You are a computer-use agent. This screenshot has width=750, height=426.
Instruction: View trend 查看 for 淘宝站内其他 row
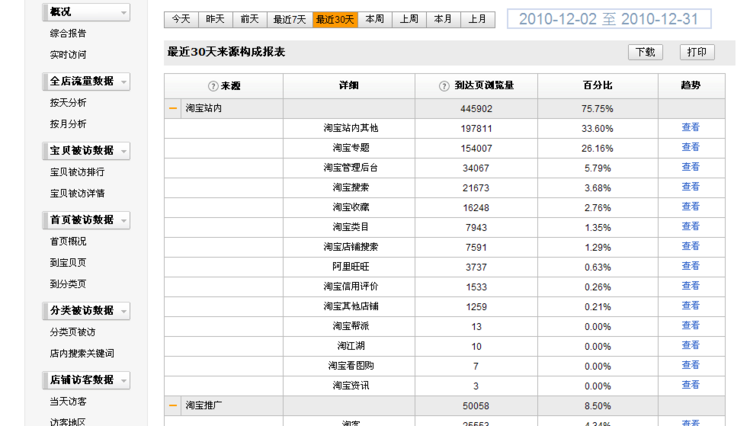coord(691,127)
